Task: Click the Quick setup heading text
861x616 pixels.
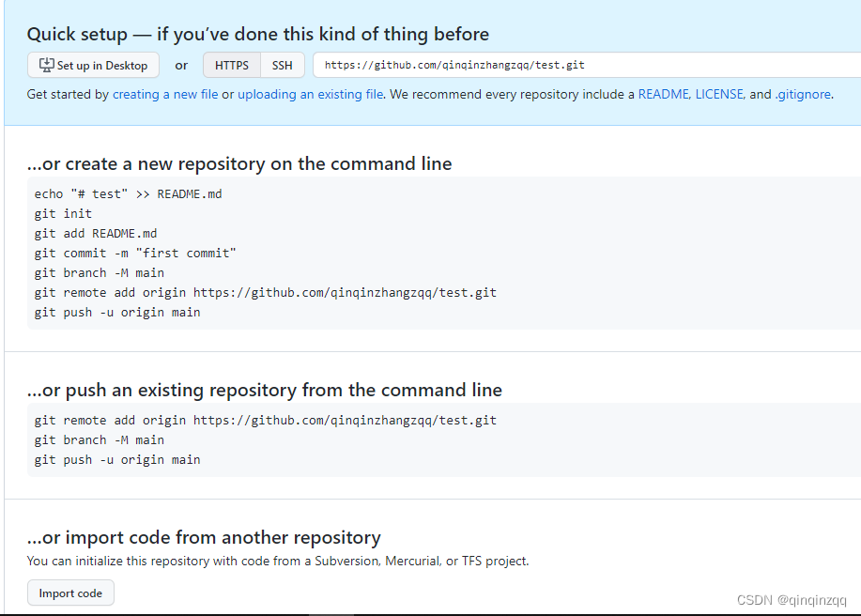Action: [258, 35]
